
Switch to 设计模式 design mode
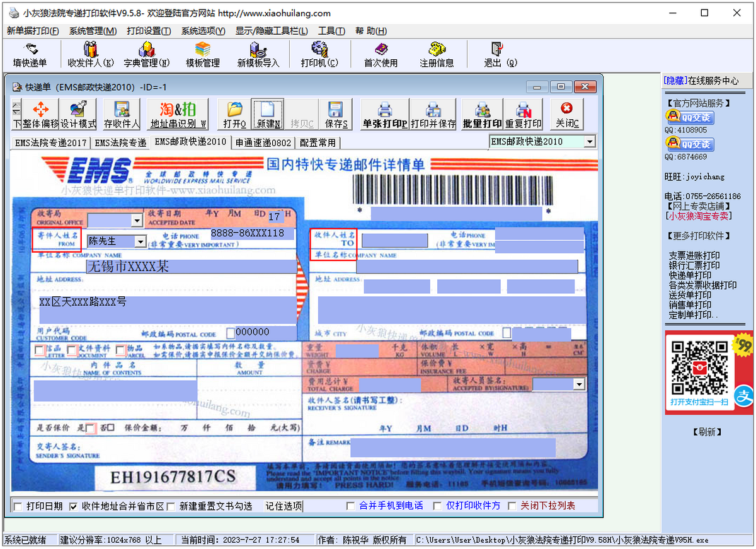[x=78, y=115]
